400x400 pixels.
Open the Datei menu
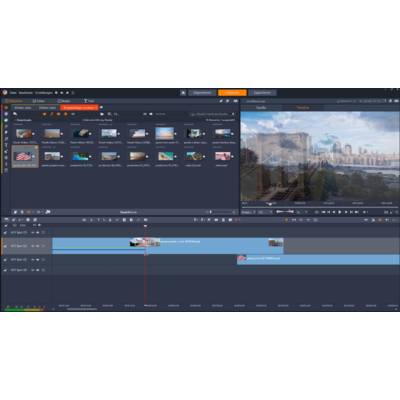(x=13, y=93)
